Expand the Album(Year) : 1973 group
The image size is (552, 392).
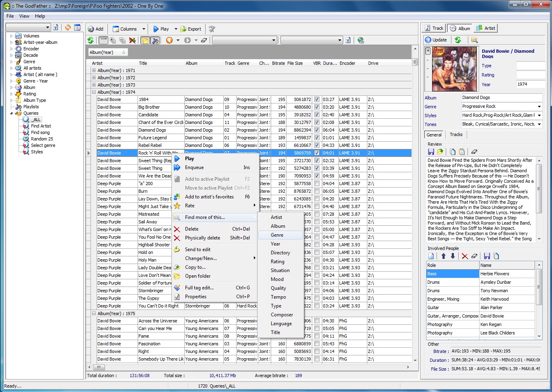coord(94,85)
